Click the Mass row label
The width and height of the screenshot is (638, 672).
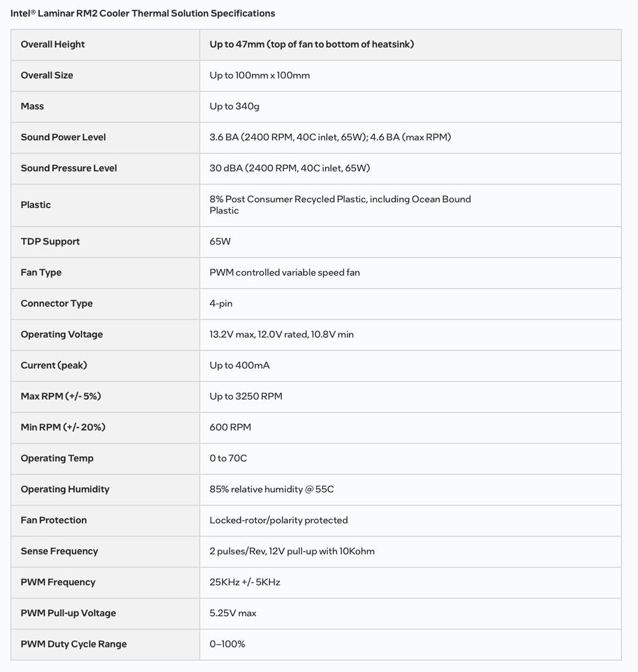[32, 106]
